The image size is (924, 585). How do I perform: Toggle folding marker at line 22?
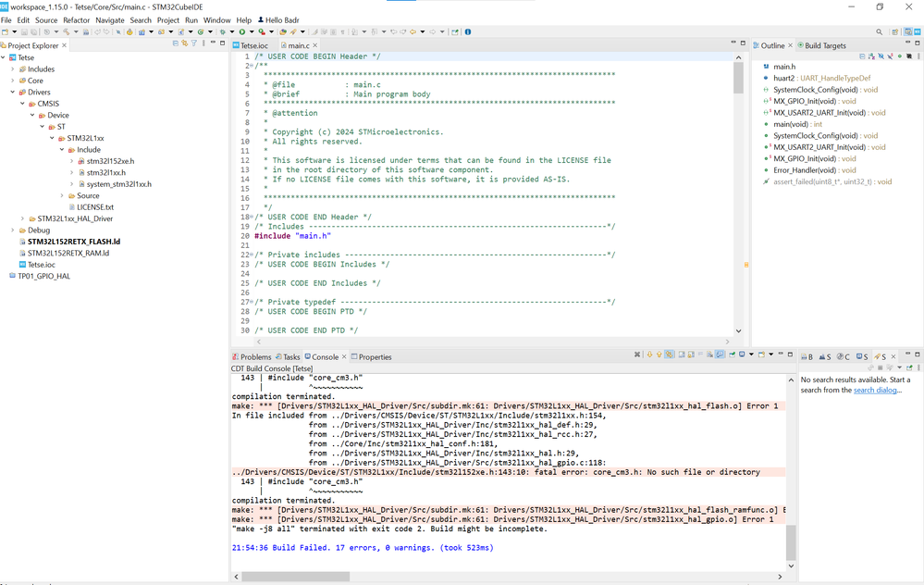[x=251, y=255]
